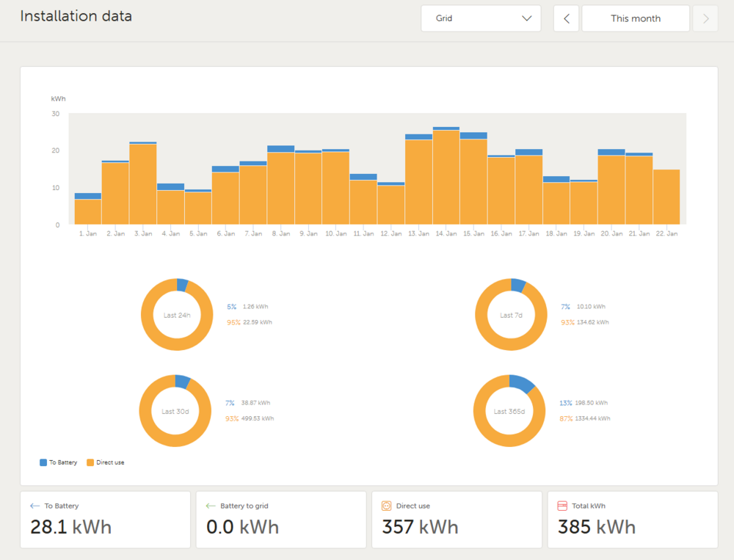734x560 pixels.
Task: Click the To Battery arrow icon
Action: (34, 506)
